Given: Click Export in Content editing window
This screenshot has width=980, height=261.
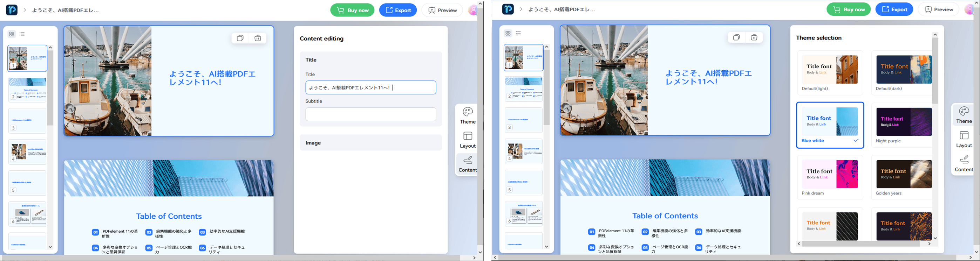Looking at the screenshot, I should coord(398,10).
